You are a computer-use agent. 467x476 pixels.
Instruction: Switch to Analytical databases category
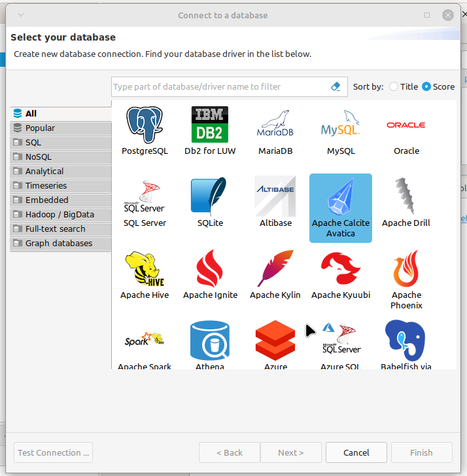coord(61,171)
